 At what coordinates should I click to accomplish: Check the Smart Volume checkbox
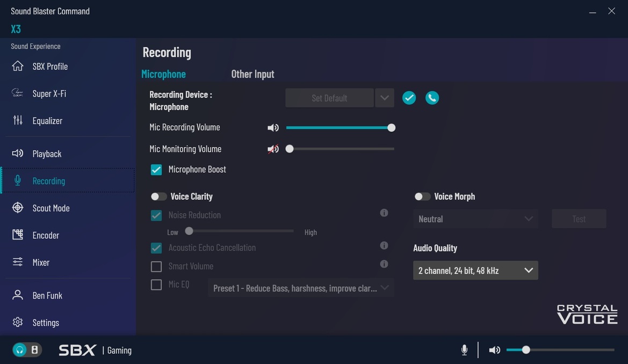(x=156, y=266)
